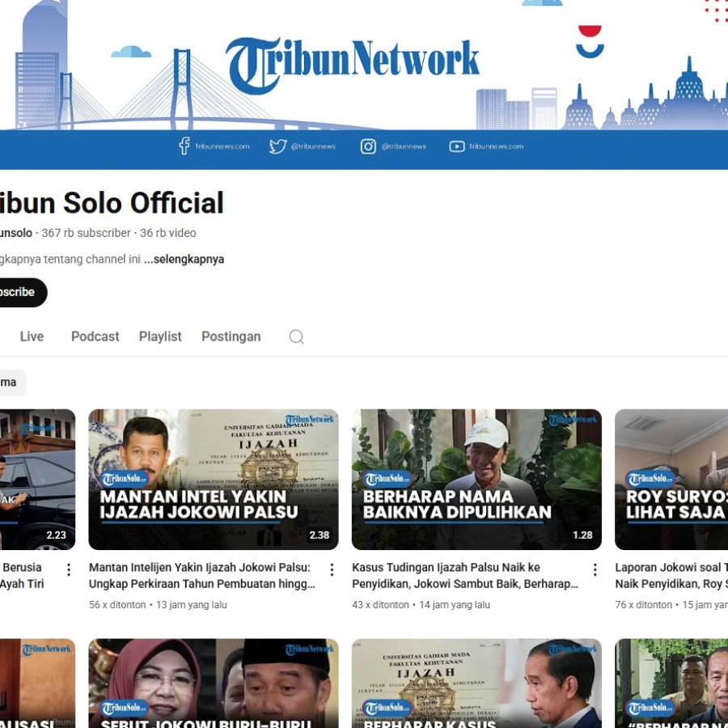Click the Tribun Solo Official channel name
The height and width of the screenshot is (728, 728).
point(112,203)
